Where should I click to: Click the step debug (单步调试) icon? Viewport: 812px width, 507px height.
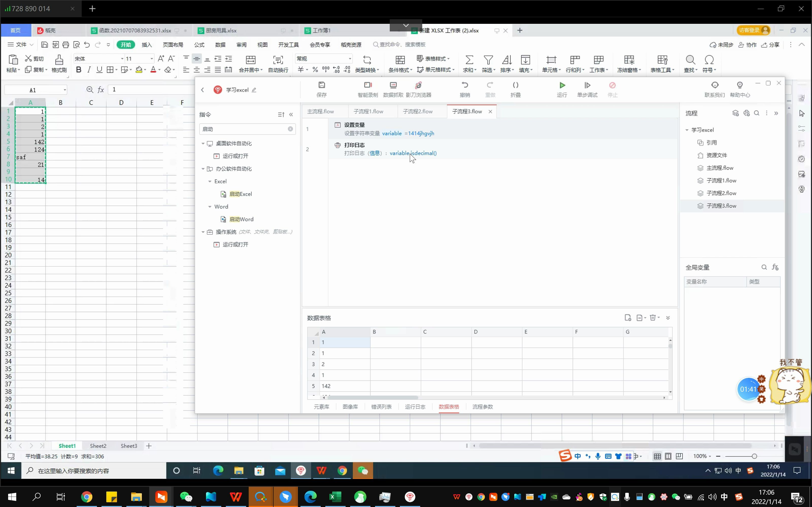[587, 85]
